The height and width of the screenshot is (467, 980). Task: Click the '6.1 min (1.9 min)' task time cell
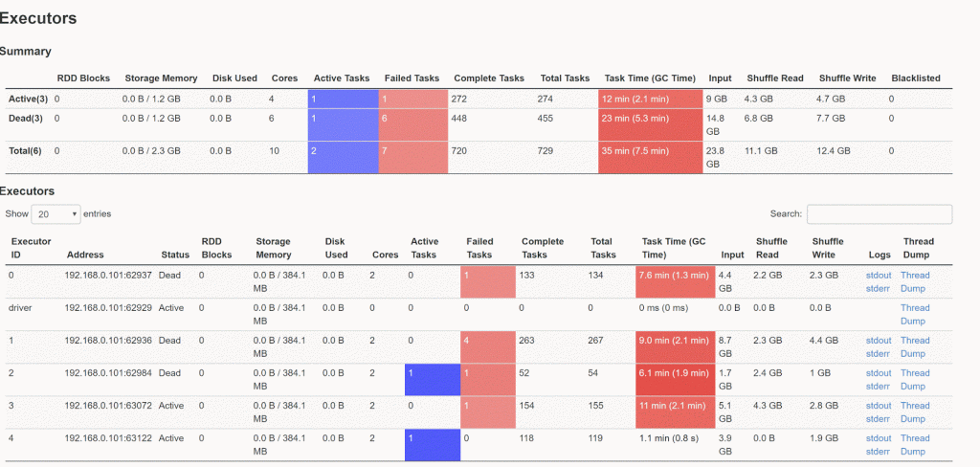675,380
